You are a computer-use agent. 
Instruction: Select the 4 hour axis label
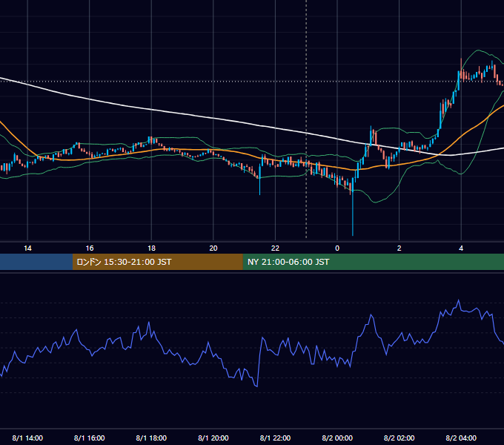pyautogui.click(x=461, y=248)
